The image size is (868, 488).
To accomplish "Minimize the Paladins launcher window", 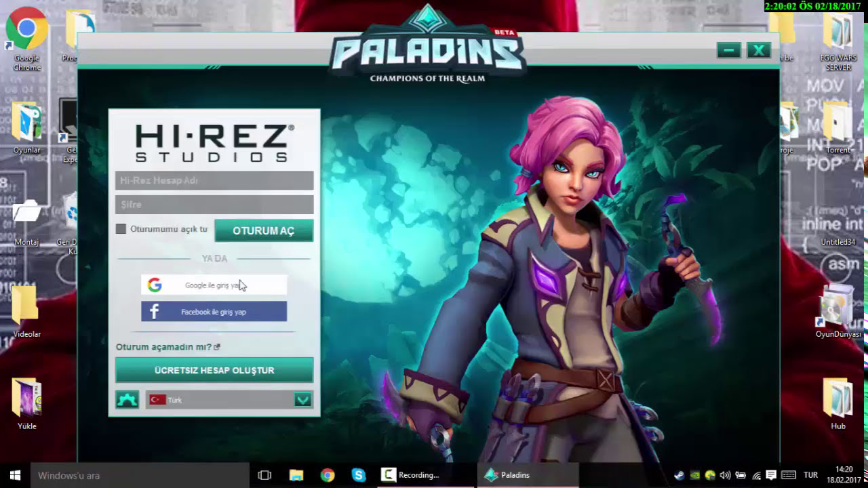I will coord(728,50).
